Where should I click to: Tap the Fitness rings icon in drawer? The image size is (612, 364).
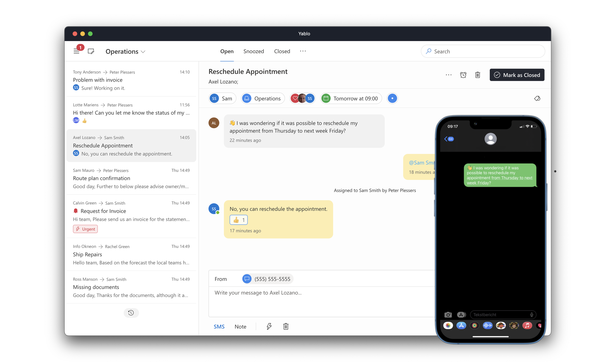(x=475, y=326)
